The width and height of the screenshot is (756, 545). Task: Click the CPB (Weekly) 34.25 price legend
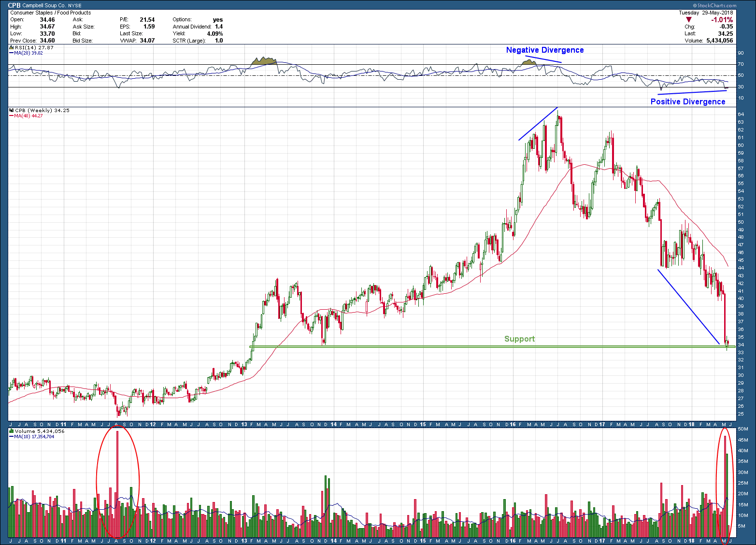[x=42, y=111]
